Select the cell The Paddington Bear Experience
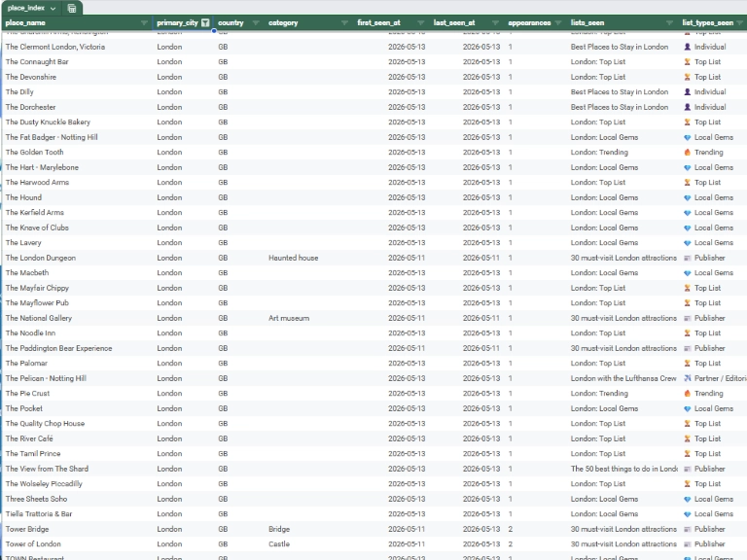The height and width of the screenshot is (560, 747). pyautogui.click(x=58, y=349)
